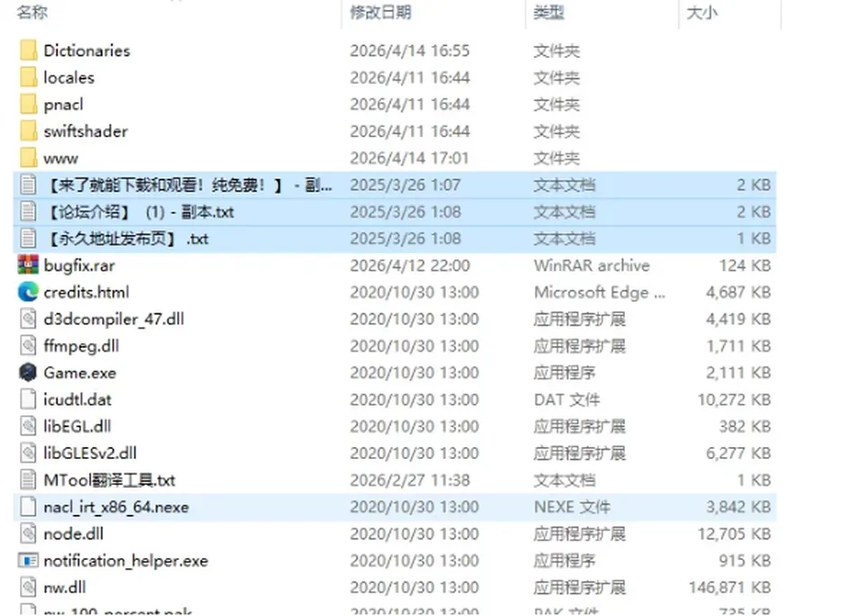
Task: Click the bugfix.rar WinRAR archive icon
Action: tap(28, 266)
